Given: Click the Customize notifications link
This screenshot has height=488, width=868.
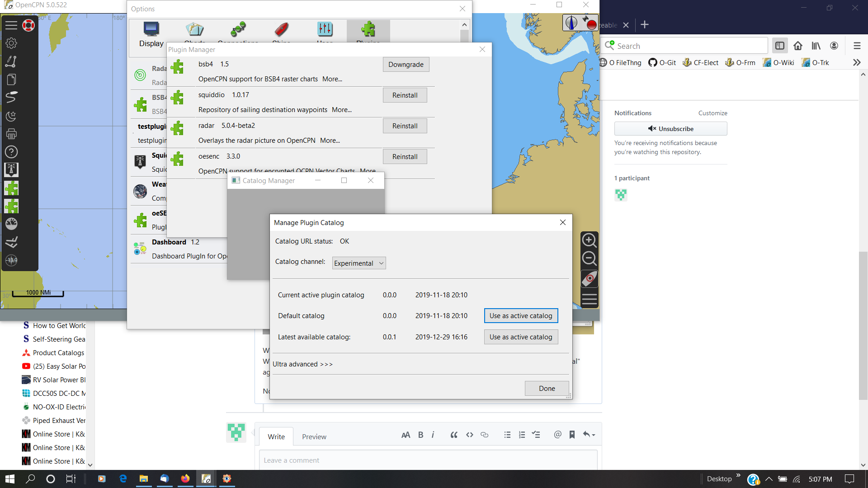Looking at the screenshot, I should (713, 113).
